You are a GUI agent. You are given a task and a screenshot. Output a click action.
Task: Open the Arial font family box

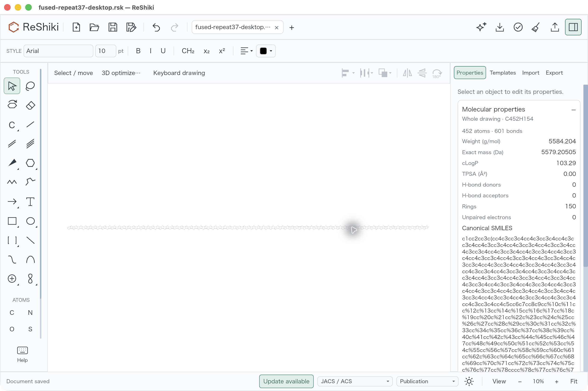pyautogui.click(x=58, y=51)
